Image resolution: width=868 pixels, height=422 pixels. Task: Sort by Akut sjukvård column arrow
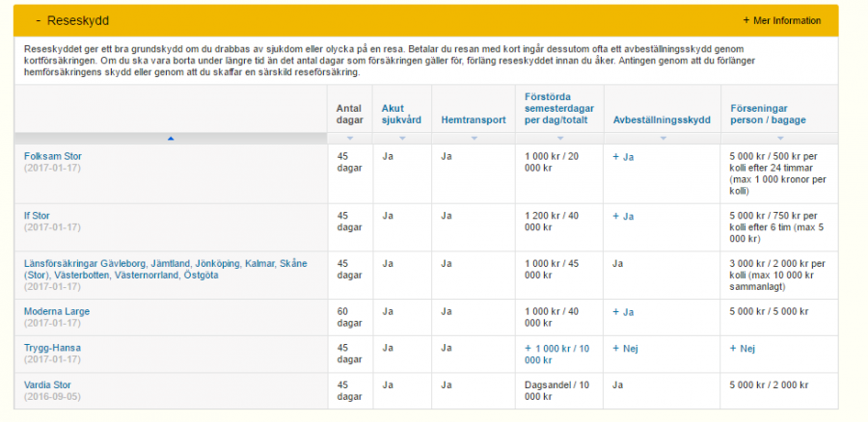(x=402, y=139)
